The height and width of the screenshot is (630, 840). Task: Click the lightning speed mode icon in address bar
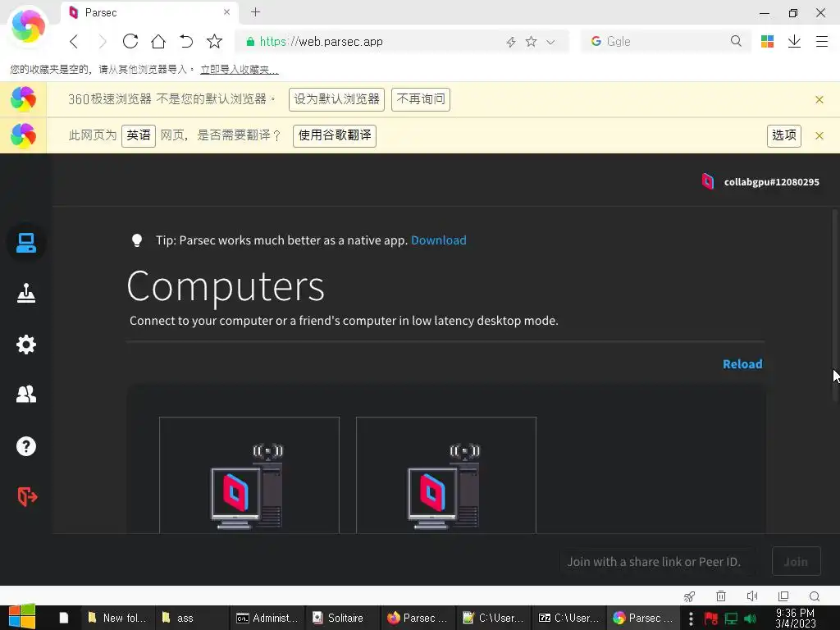pyautogui.click(x=511, y=42)
